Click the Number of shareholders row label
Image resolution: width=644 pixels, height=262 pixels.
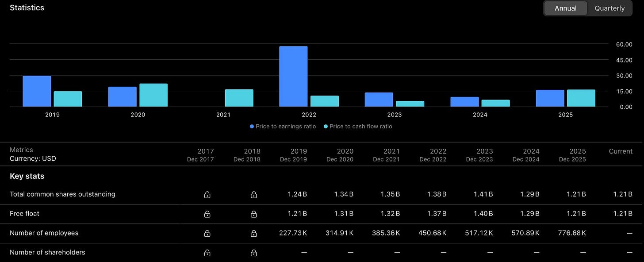tap(47, 252)
